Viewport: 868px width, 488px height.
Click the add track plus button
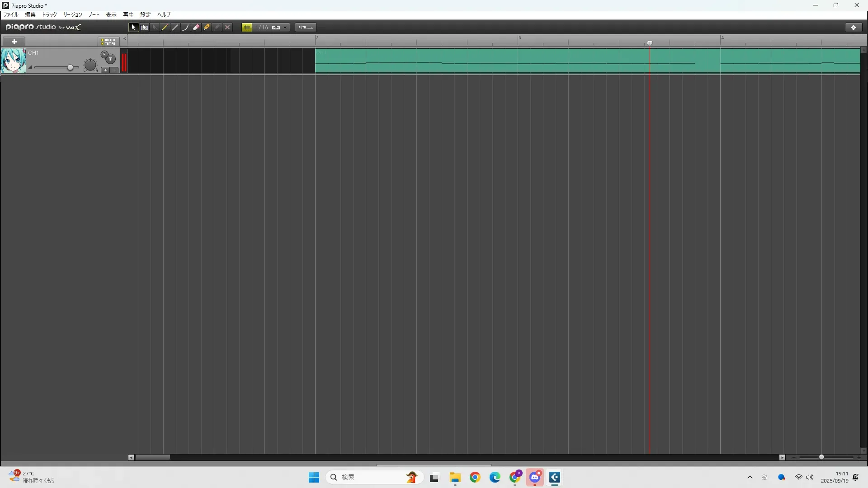pos(14,42)
